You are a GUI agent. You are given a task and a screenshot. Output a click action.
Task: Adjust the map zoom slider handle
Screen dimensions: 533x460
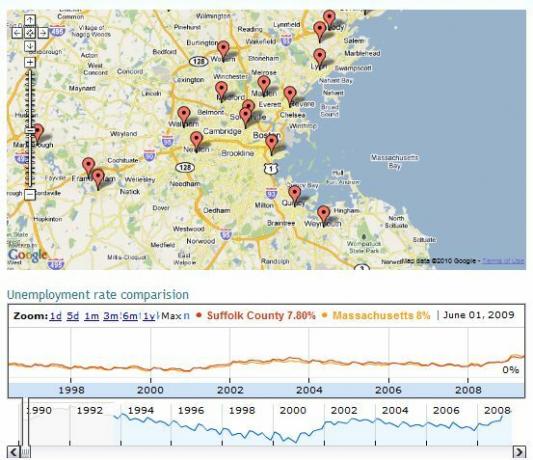coord(31,130)
